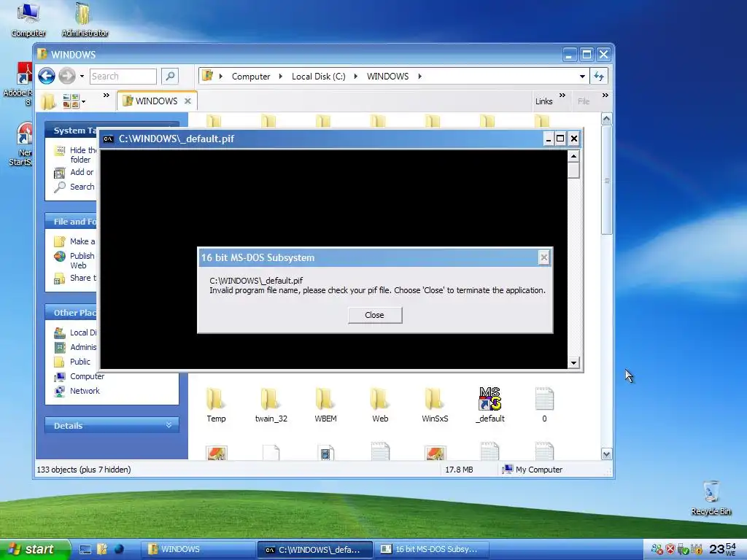Open the Start menu
The height and width of the screenshot is (560, 747).
(x=35, y=549)
